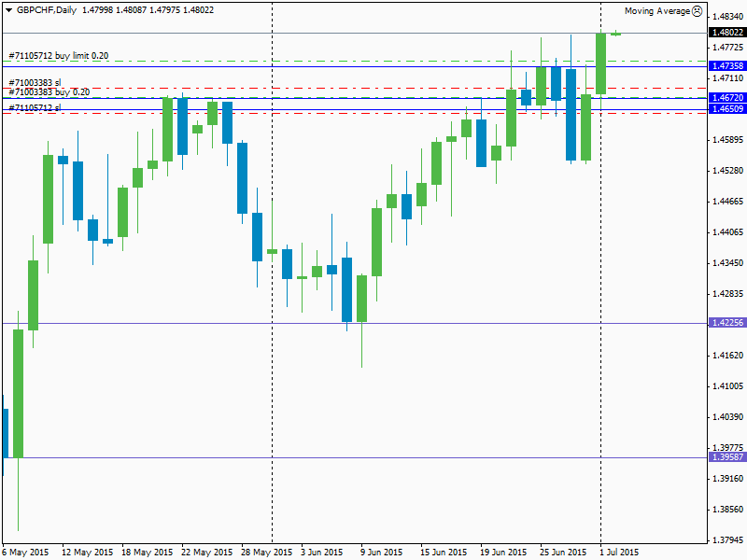Click the 6 May 2015 date label
Viewport: 747px width, 560px height.
26,552
